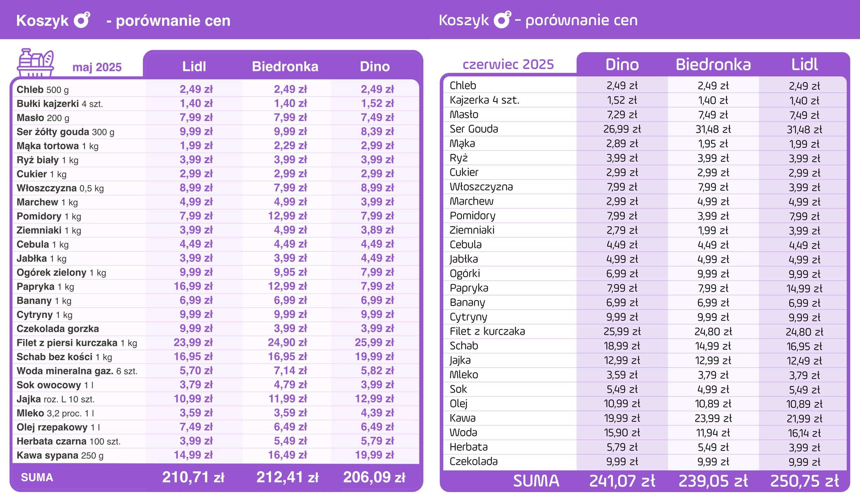Click the "maj 2025" label
This screenshot has width=860, height=504.
tap(97, 67)
